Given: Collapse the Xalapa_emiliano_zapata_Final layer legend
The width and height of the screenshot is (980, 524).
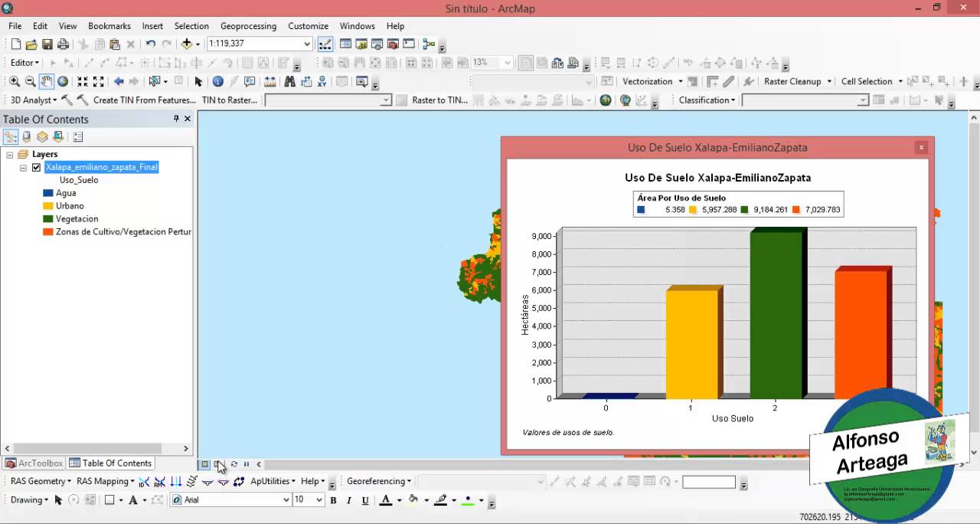Looking at the screenshot, I should pyautogui.click(x=23, y=167).
